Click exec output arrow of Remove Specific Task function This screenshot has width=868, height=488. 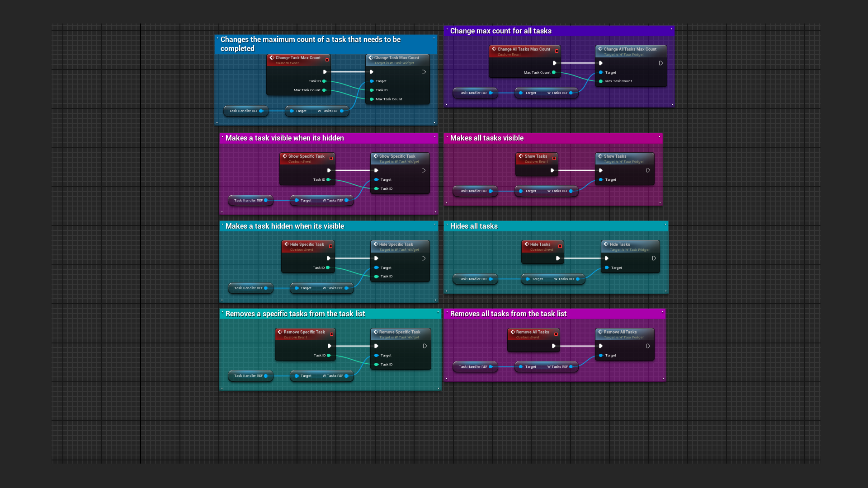pos(425,346)
